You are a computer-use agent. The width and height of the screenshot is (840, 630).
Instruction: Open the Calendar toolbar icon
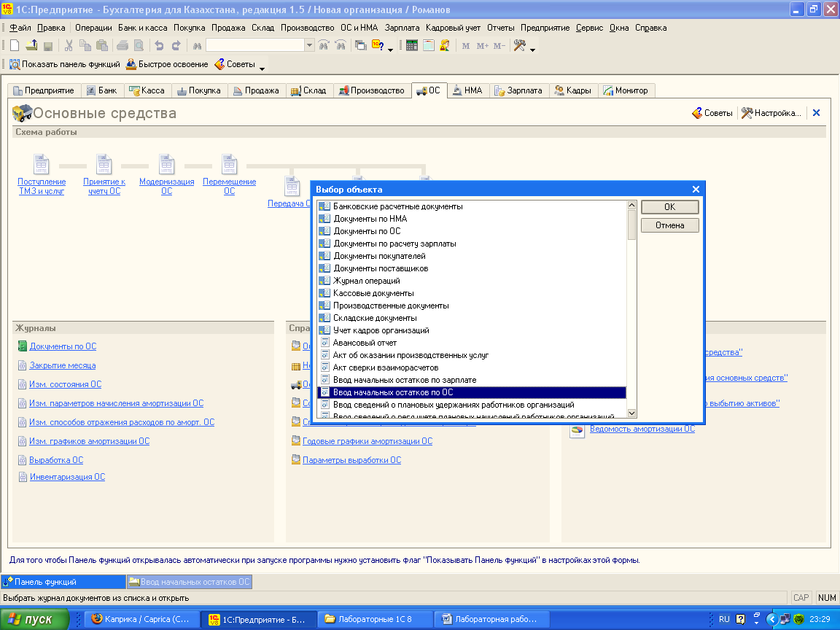[428, 46]
